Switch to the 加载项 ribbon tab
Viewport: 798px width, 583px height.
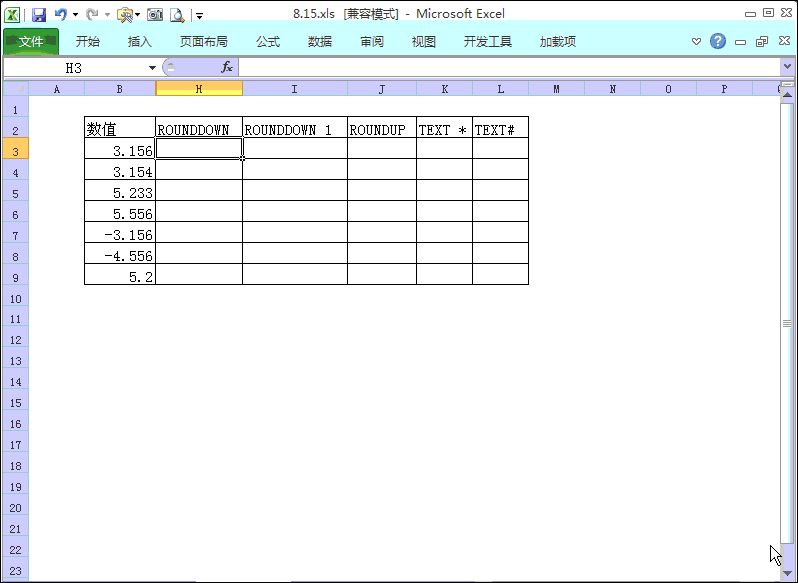pos(558,42)
